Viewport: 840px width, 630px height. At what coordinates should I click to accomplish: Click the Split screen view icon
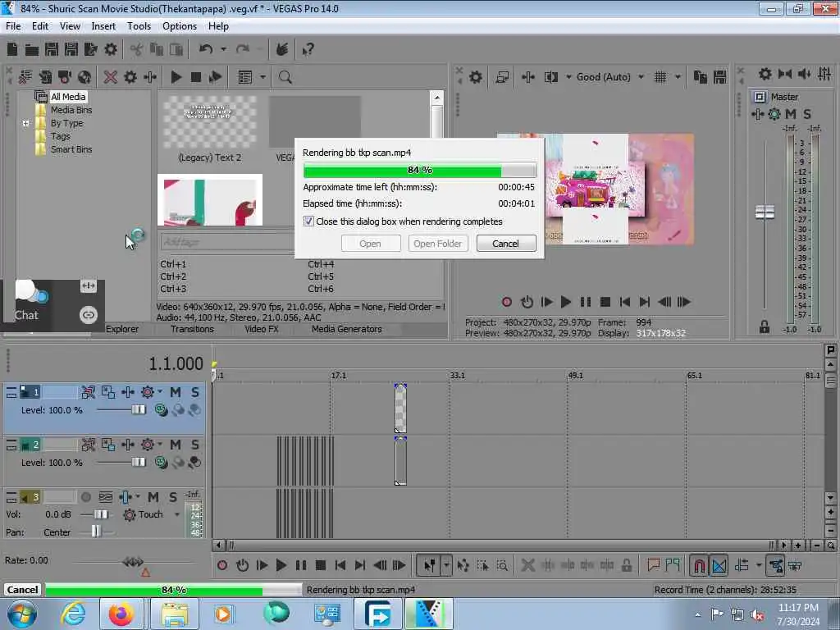550,77
